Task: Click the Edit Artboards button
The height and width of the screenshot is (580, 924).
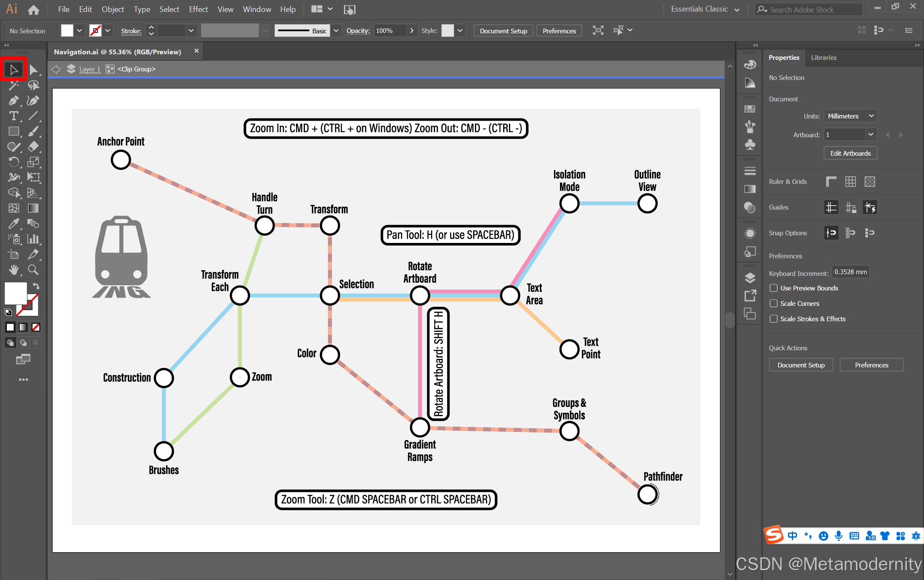Action: (850, 153)
